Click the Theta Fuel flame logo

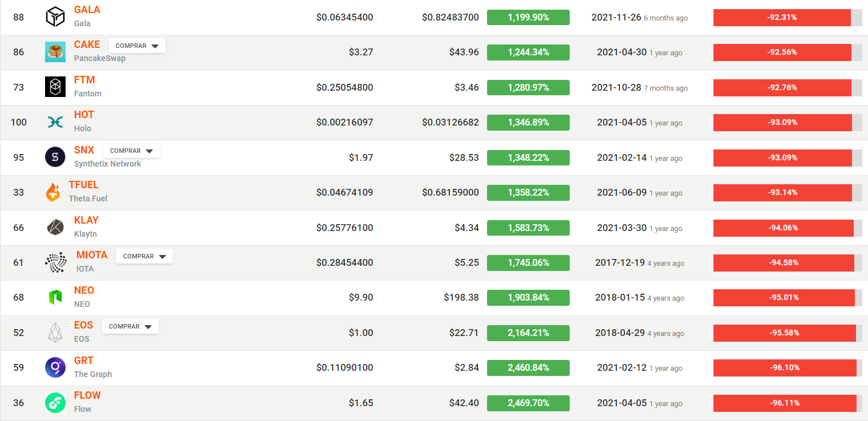(x=52, y=192)
